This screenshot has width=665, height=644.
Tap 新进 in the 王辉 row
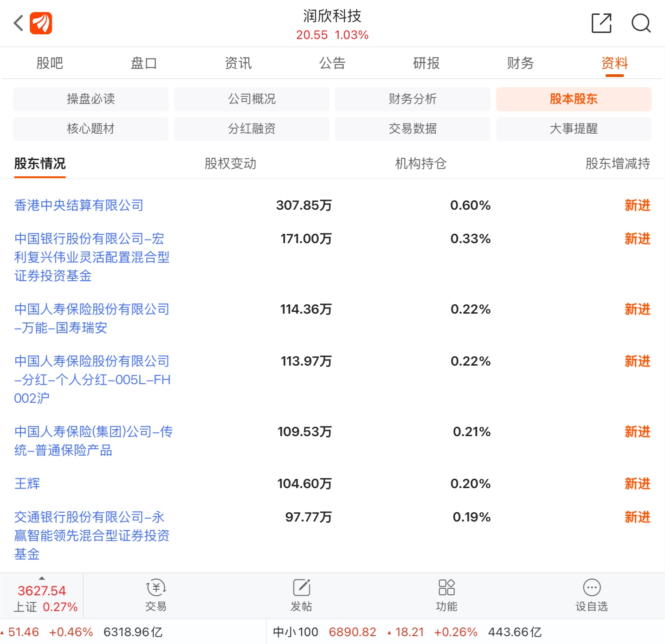coord(638,483)
